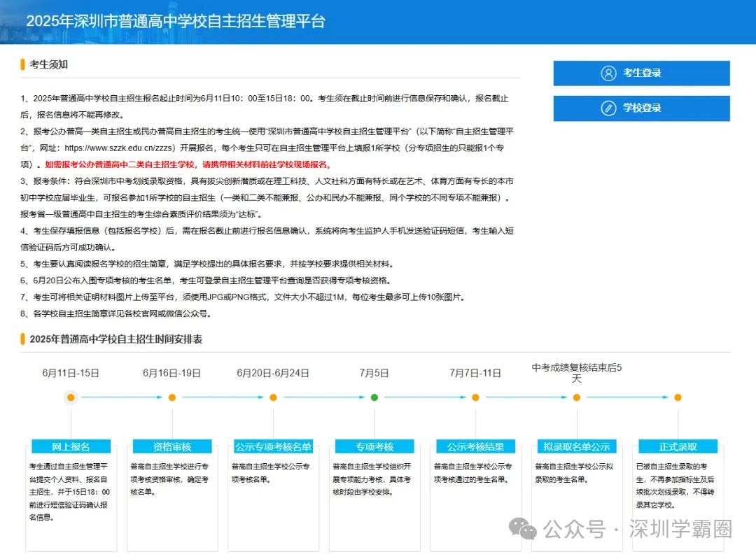
Task: Click the 2025年普通高中学校自主招生时间安排表 heading
Action: click(115, 339)
